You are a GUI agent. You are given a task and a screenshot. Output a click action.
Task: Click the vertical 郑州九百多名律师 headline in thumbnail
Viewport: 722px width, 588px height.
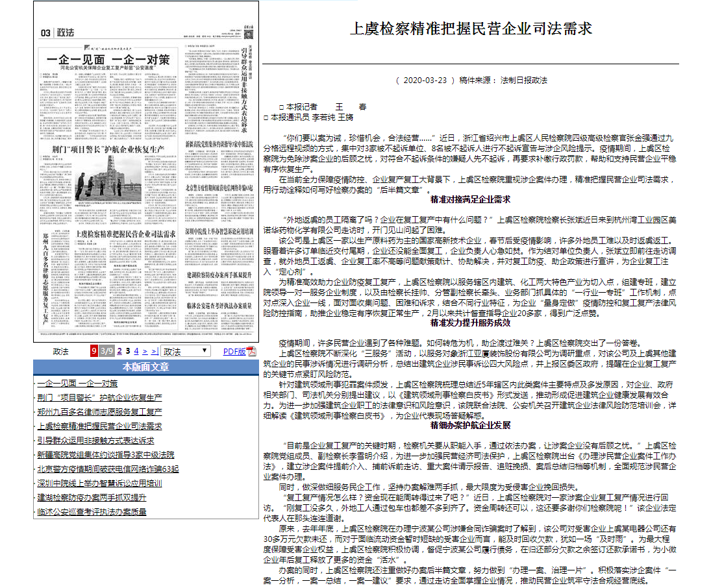click(45, 278)
